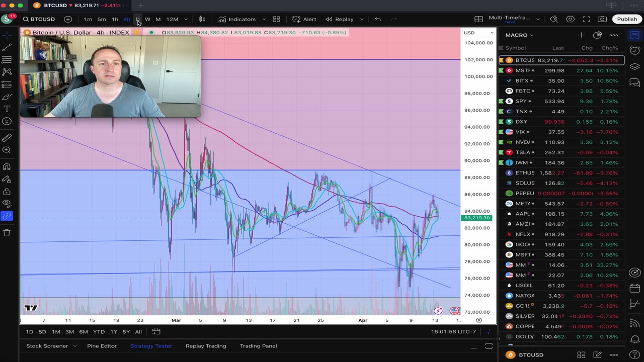Image resolution: width=644 pixels, height=362 pixels.
Task: Open watchlist more options menu
Action: (x=613, y=35)
